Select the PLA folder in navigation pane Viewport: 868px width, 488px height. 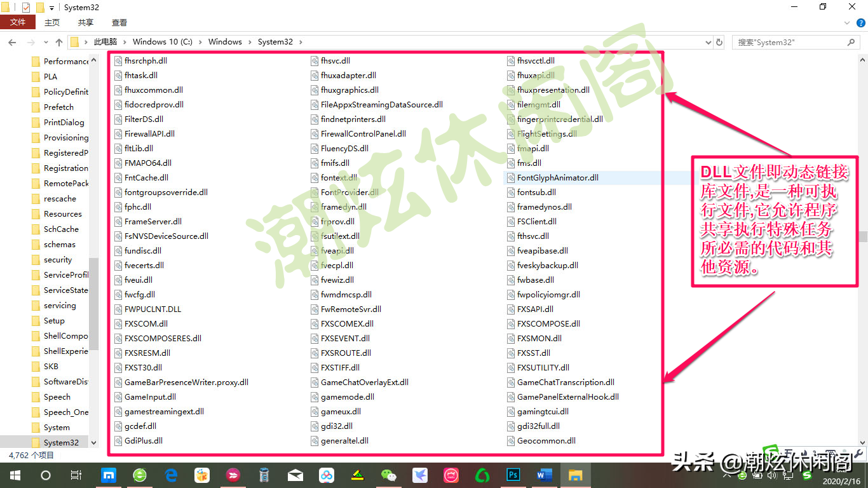[x=50, y=76]
